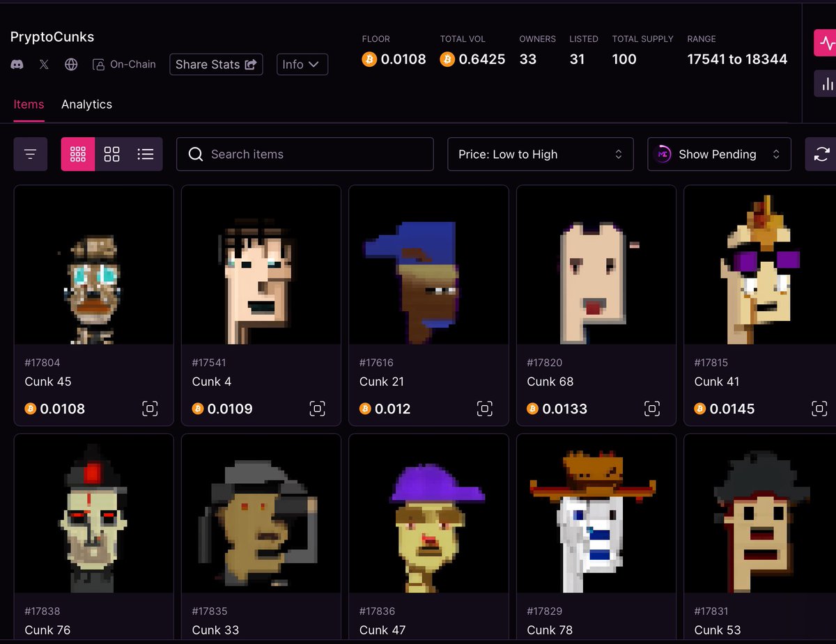Click the Cunk 47 title
Screen dimensions: 836x644
coord(382,630)
